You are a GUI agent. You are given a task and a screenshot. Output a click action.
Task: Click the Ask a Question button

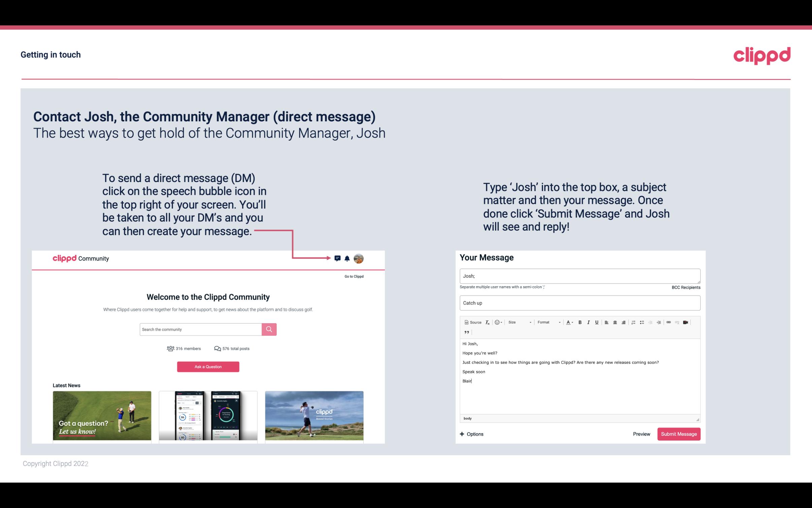tap(209, 366)
